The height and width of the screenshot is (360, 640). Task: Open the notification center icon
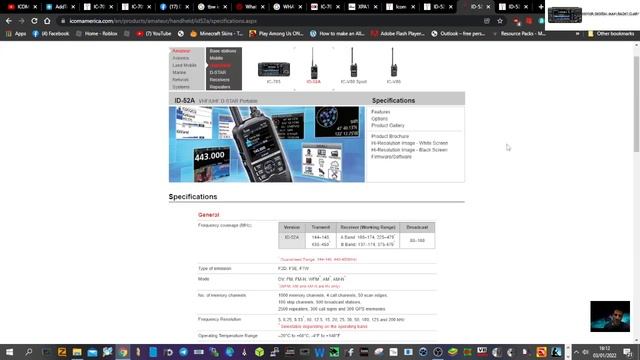628,352
